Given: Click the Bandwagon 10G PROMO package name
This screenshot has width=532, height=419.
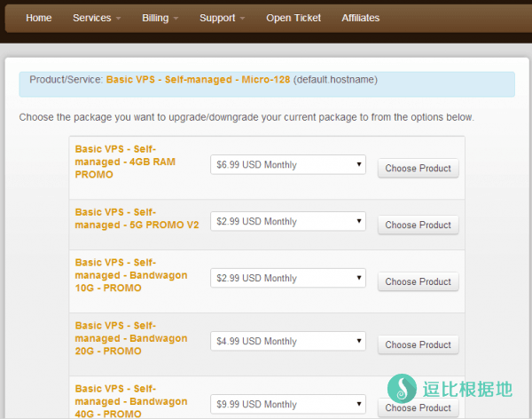Looking at the screenshot, I should tap(131, 275).
